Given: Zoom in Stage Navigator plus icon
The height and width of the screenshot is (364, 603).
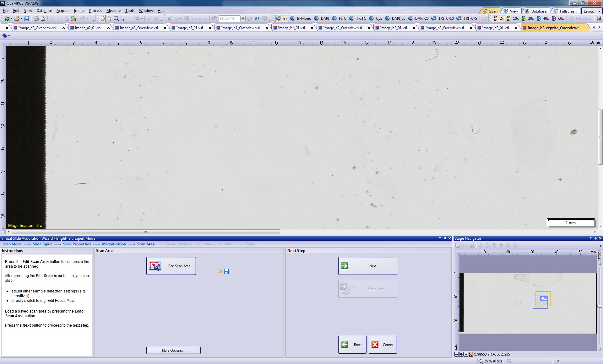Looking at the screenshot, I should [466, 354].
